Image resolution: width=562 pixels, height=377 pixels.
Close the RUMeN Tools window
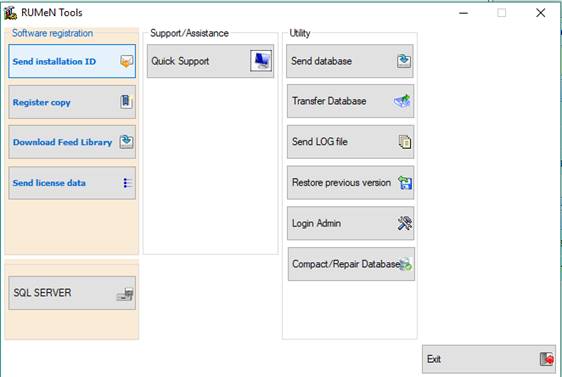pos(540,13)
